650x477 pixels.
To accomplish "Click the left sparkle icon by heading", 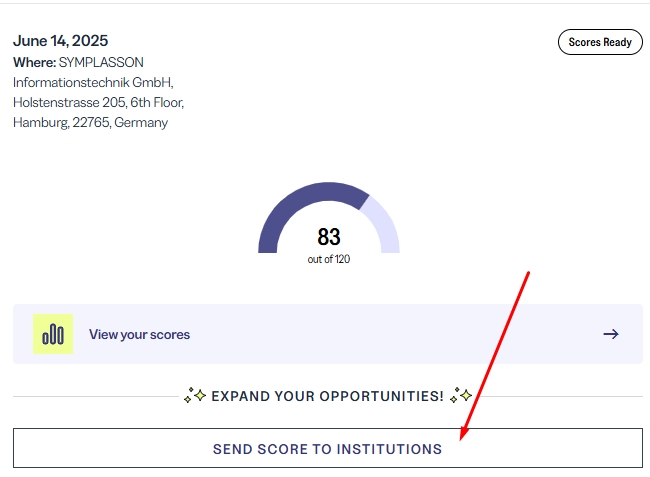I will [195, 395].
